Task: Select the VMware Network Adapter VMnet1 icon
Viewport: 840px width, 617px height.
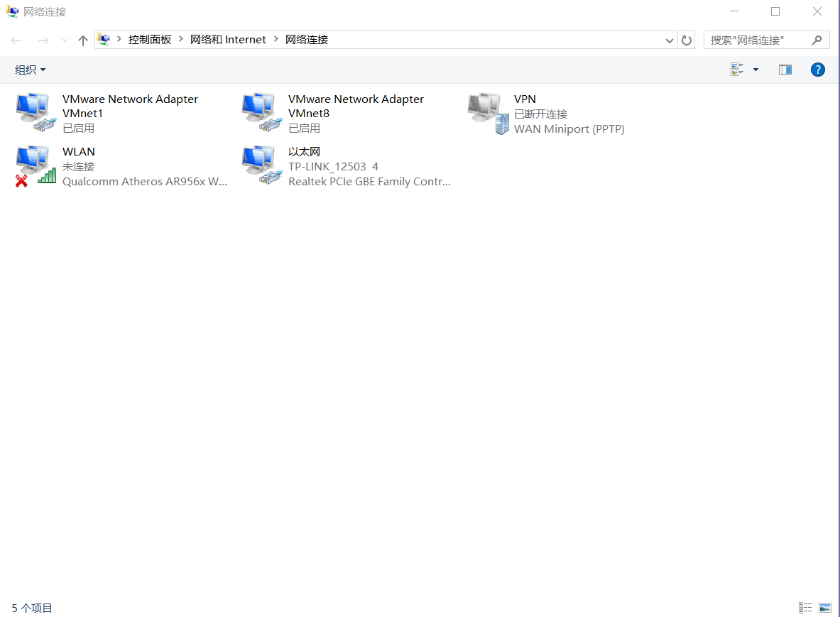Action: (x=36, y=112)
